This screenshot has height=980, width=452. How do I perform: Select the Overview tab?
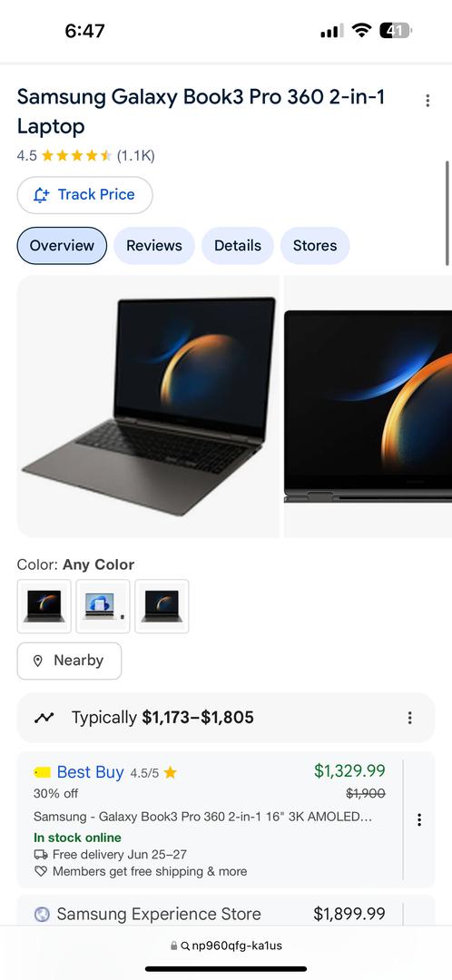click(x=62, y=246)
